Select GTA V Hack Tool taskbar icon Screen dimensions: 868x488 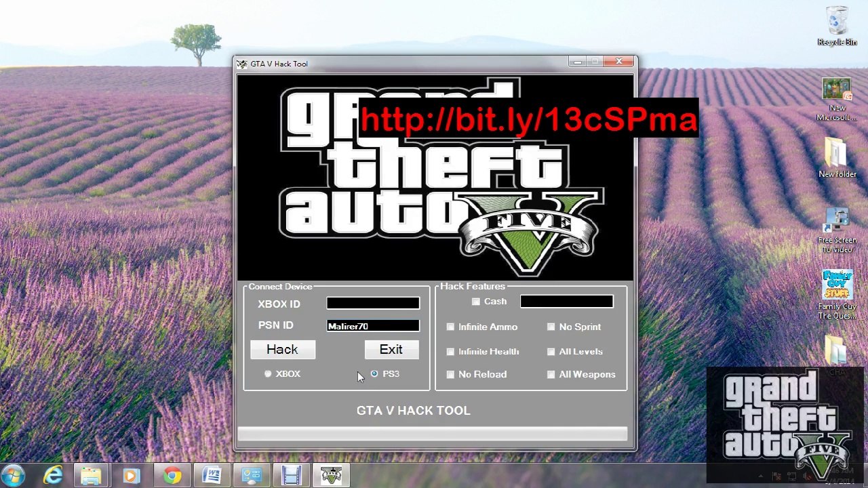[x=331, y=476]
